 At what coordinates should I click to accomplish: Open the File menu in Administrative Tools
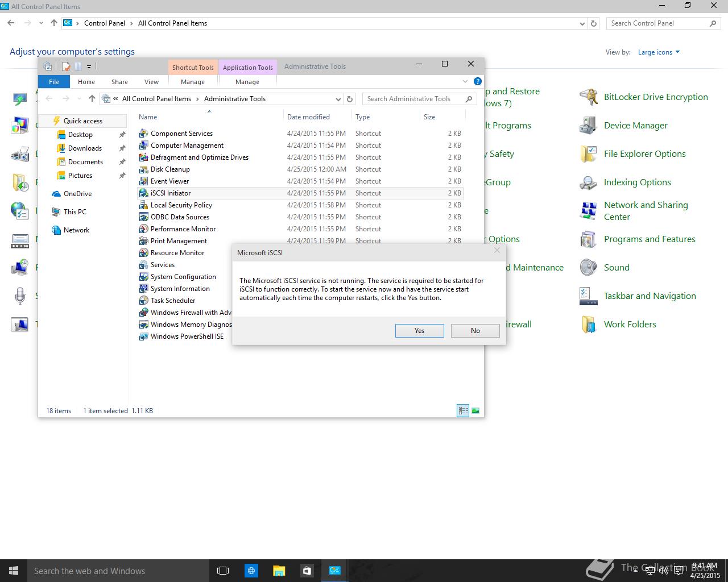pyautogui.click(x=54, y=82)
